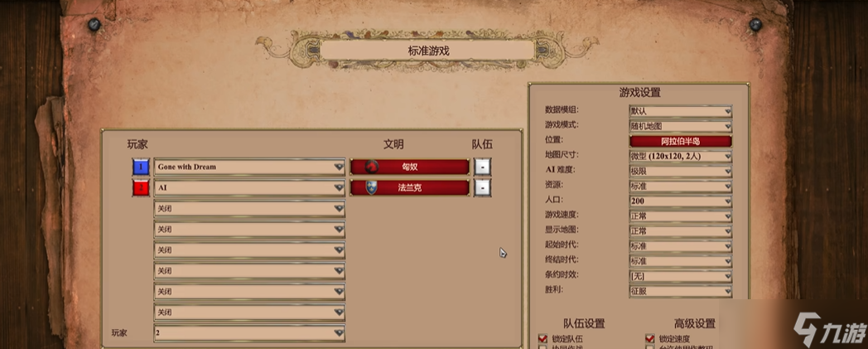Click the 法兰克 civilization button for AI
The width and height of the screenshot is (868, 349).
(x=410, y=188)
